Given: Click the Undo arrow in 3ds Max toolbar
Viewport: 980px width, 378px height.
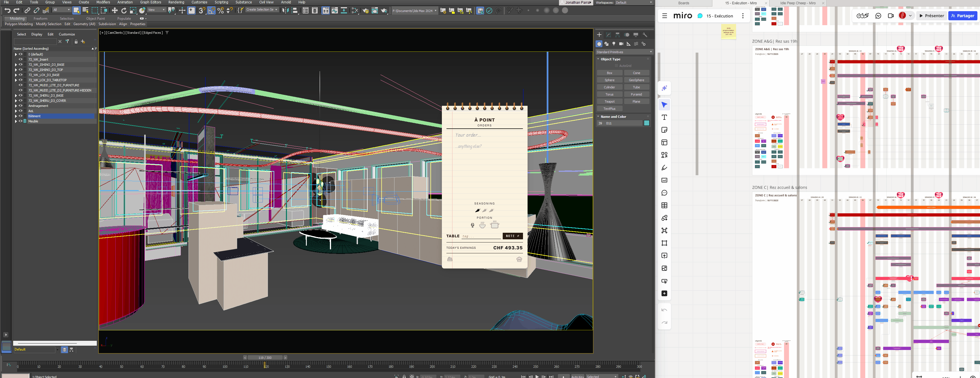Looking at the screenshot, I should tap(7, 11).
